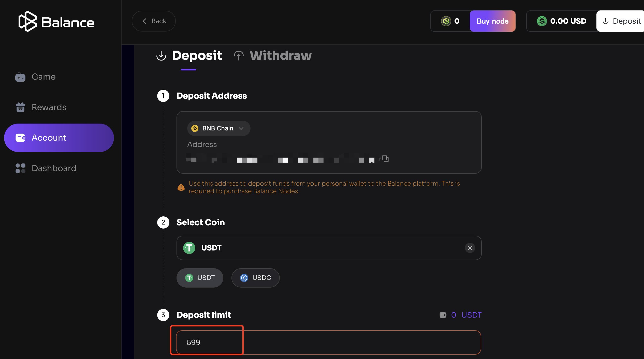Open Rewards in the sidebar
Viewport: 644px width, 359px height.
pyautogui.click(x=49, y=107)
